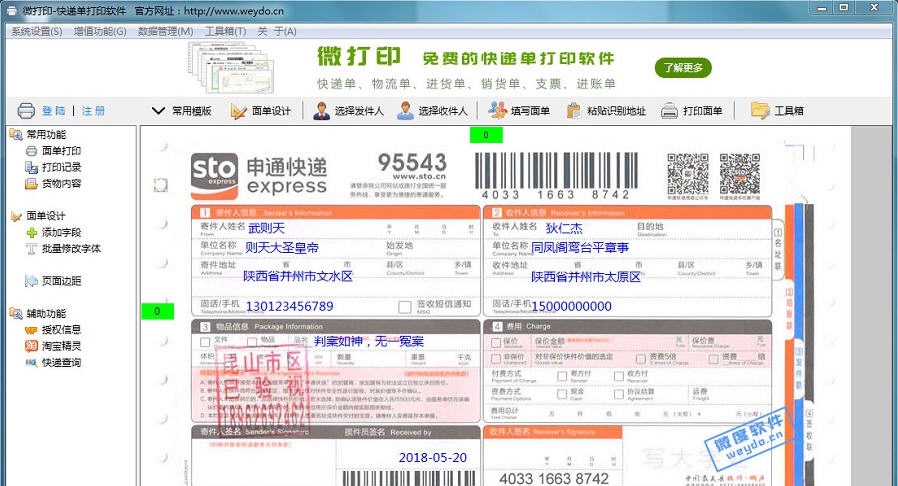The width and height of the screenshot is (898, 486).
Task: Open the 数据管理(M) menu
Action: [x=166, y=31]
